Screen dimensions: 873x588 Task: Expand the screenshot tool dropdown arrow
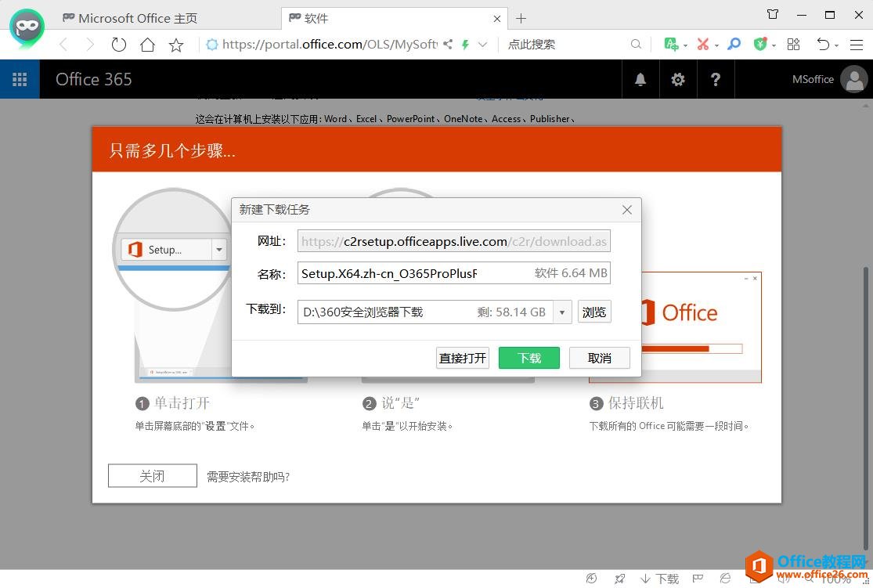coord(716,45)
